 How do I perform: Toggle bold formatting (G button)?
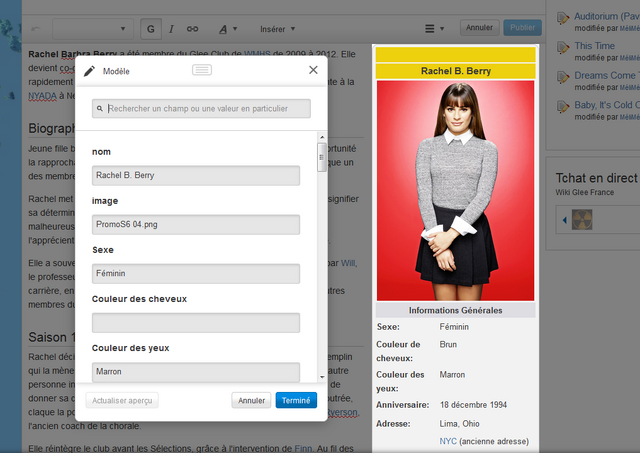[x=151, y=29]
